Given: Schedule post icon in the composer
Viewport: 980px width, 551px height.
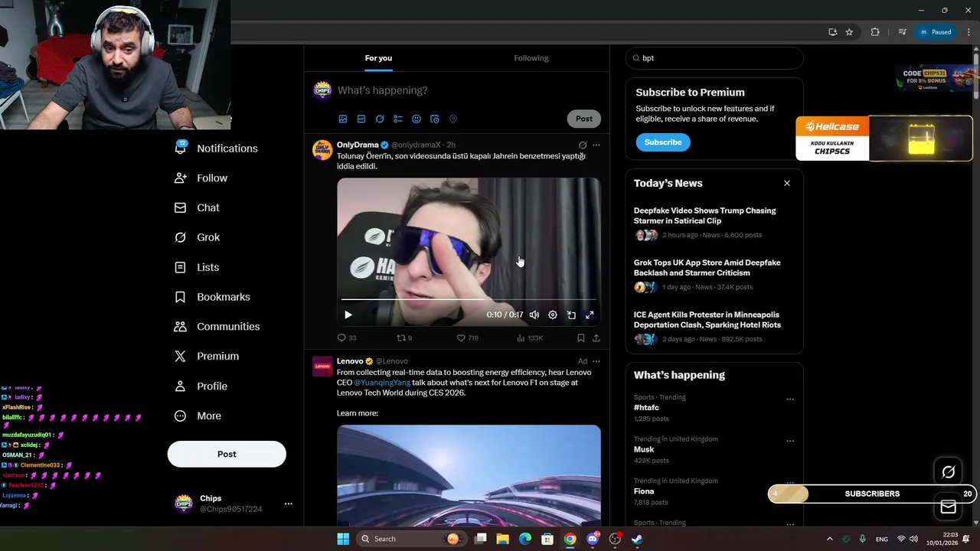Looking at the screenshot, I should 435,119.
